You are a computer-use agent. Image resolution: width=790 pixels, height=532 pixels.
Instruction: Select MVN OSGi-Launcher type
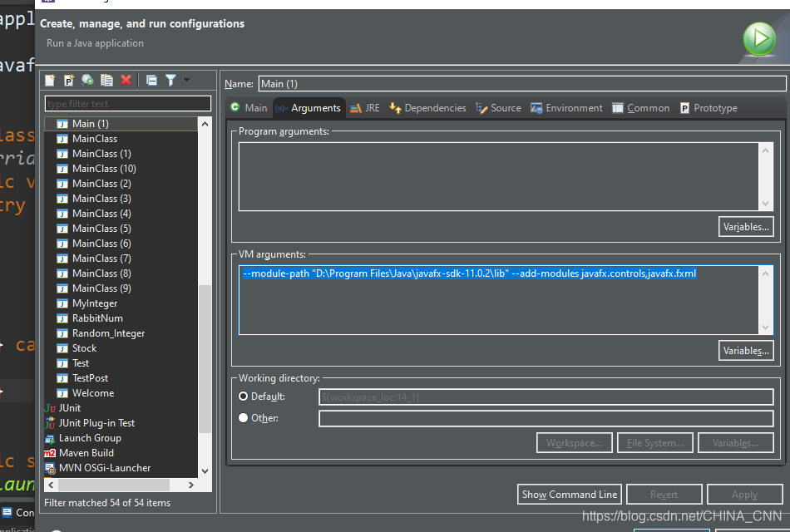[104, 468]
